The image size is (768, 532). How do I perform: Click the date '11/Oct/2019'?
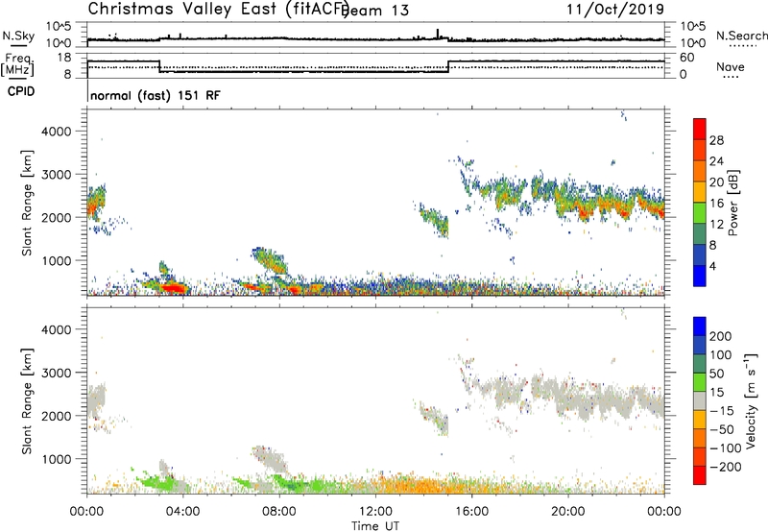[615, 10]
